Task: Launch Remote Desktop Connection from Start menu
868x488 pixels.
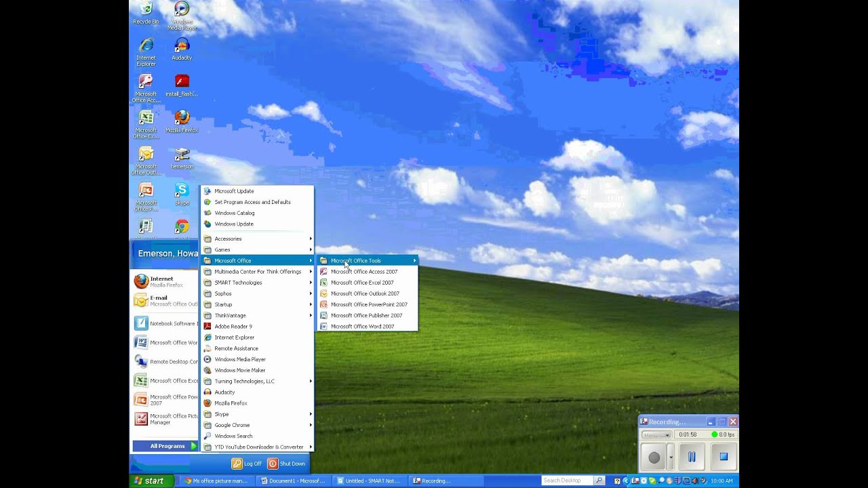Action: click(165, 361)
